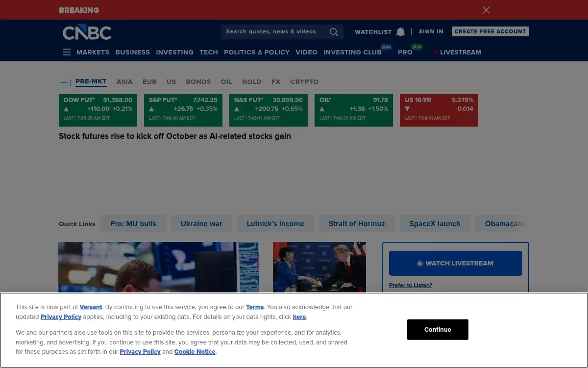
Task: Switch to the CRYPTO tab
Action: tap(304, 82)
